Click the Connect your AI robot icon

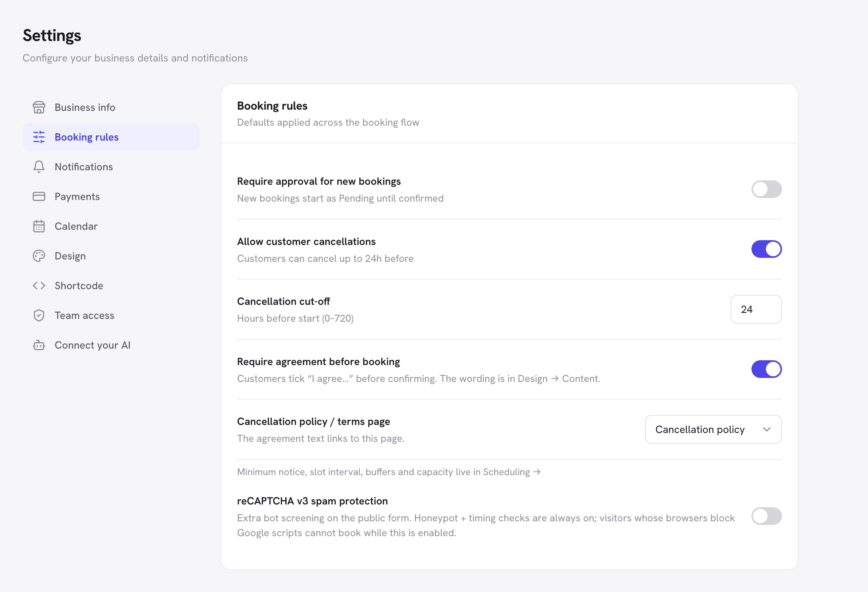point(39,345)
